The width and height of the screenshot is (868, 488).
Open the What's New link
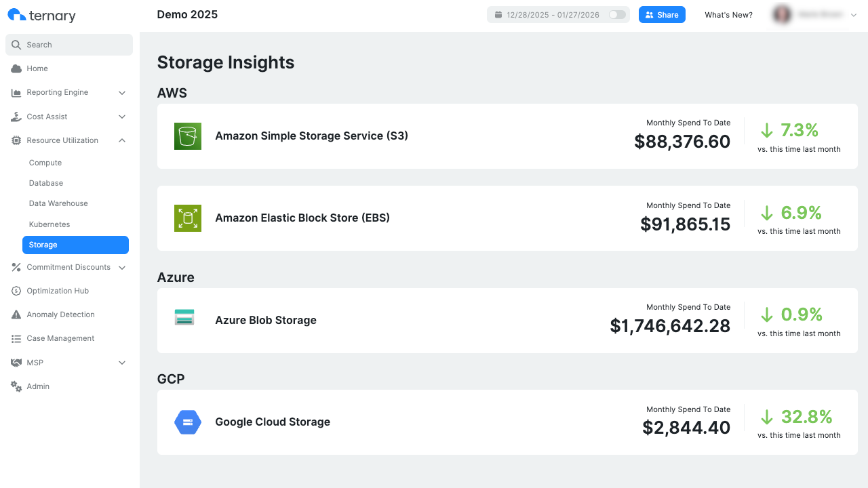[x=728, y=14]
